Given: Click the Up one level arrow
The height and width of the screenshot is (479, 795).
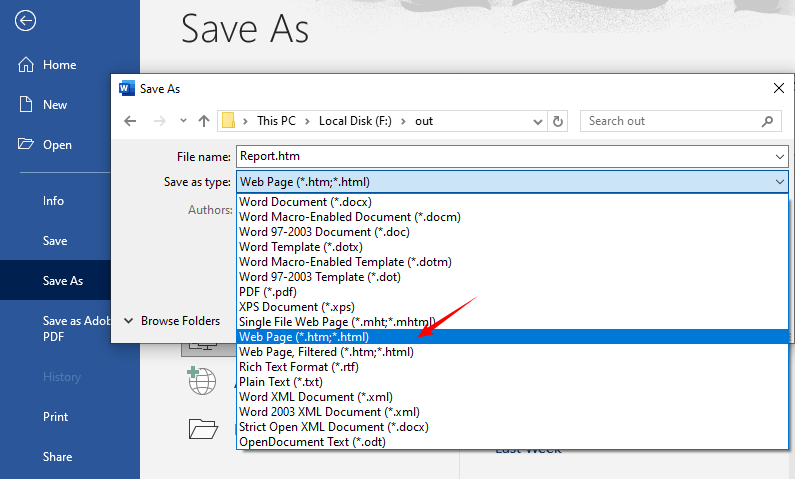Looking at the screenshot, I should [x=204, y=121].
